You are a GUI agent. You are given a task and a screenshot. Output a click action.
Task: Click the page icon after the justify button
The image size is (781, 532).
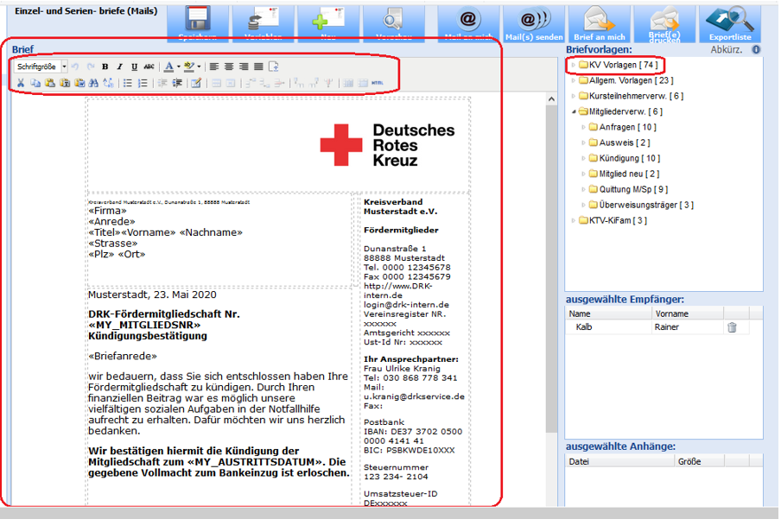(274, 66)
